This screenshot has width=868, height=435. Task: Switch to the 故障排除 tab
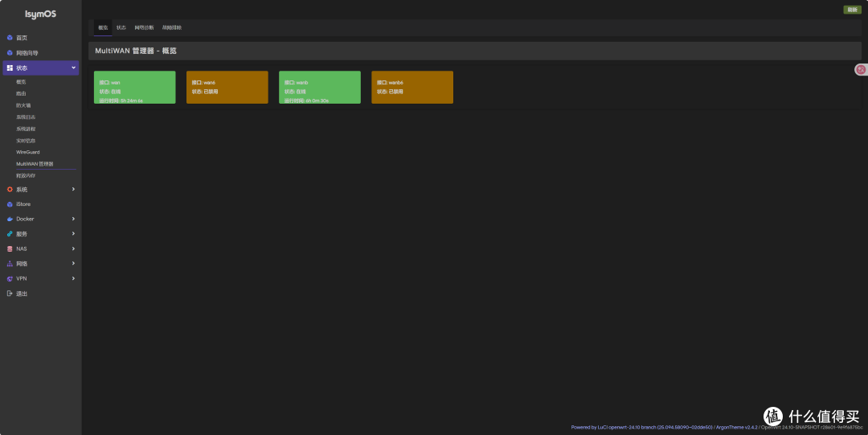pyautogui.click(x=172, y=27)
